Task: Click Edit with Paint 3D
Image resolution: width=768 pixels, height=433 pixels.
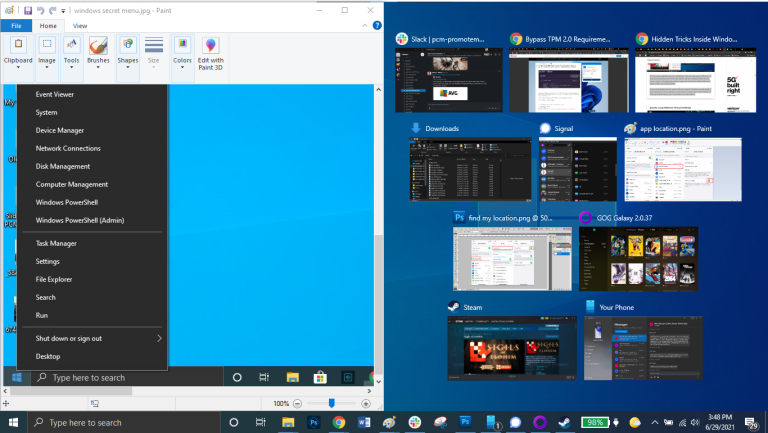Action: pyautogui.click(x=210, y=52)
